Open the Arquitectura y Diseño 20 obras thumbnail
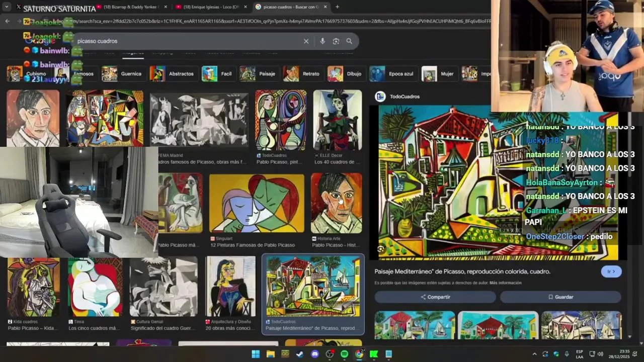The image size is (644, 362). point(230,287)
